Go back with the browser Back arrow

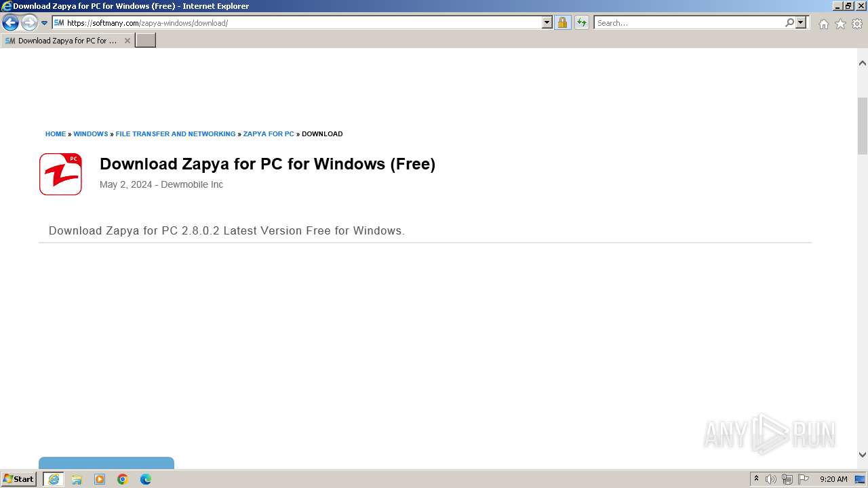coord(10,23)
